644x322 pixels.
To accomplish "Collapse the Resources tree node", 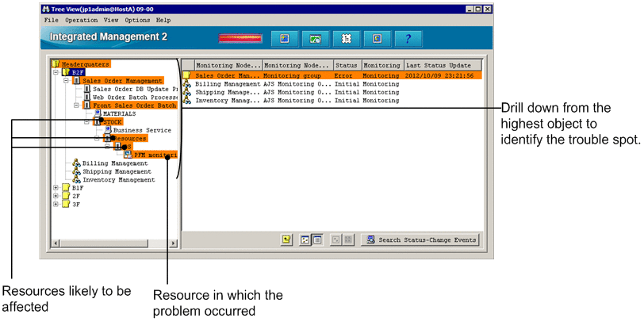I will [x=97, y=139].
